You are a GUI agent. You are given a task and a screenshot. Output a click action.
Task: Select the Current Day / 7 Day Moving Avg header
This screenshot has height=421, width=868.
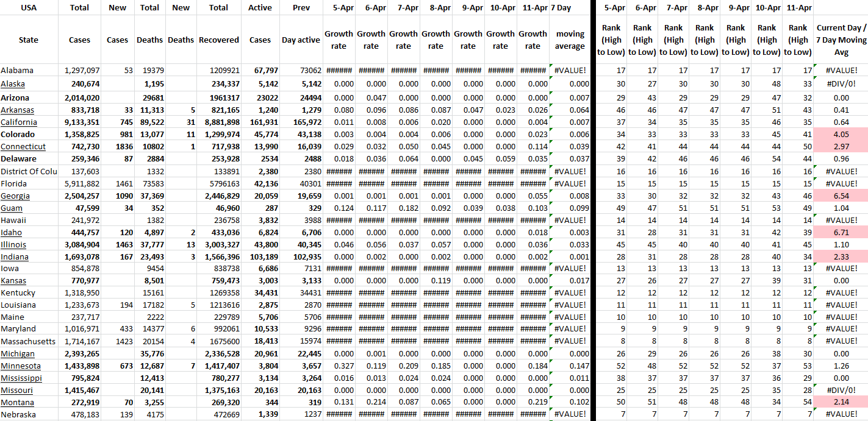coord(841,40)
